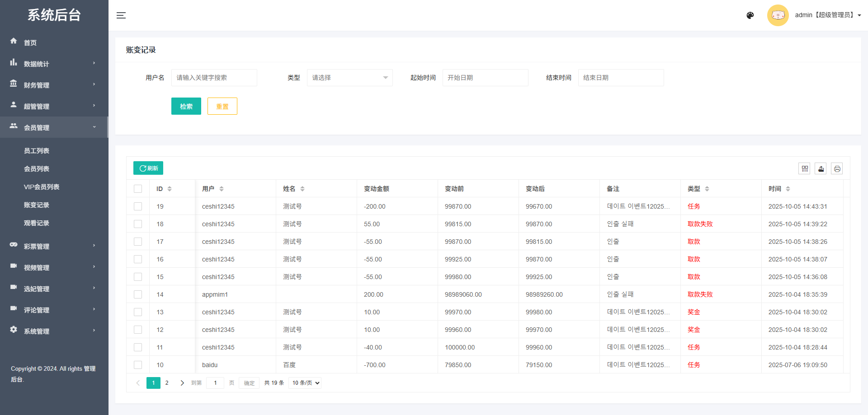Switch to VIP会员列表 in the sidebar

pyautogui.click(x=43, y=187)
